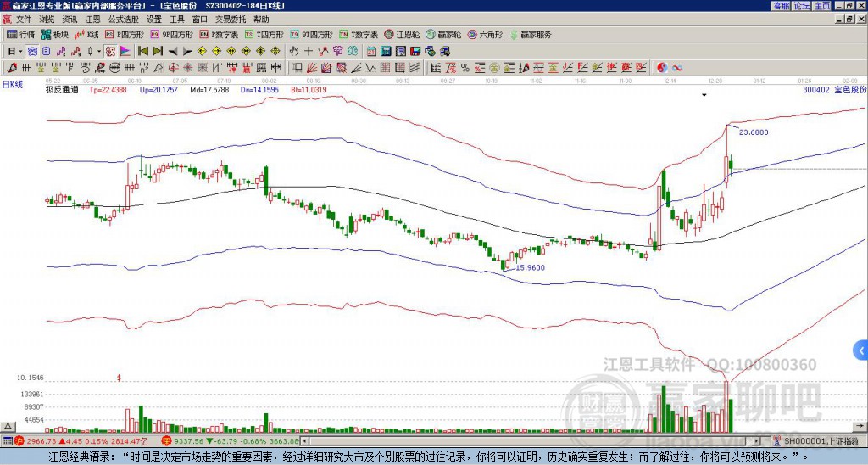Open the 工具 menu
Viewport: 868px width, 465px height.
point(177,20)
